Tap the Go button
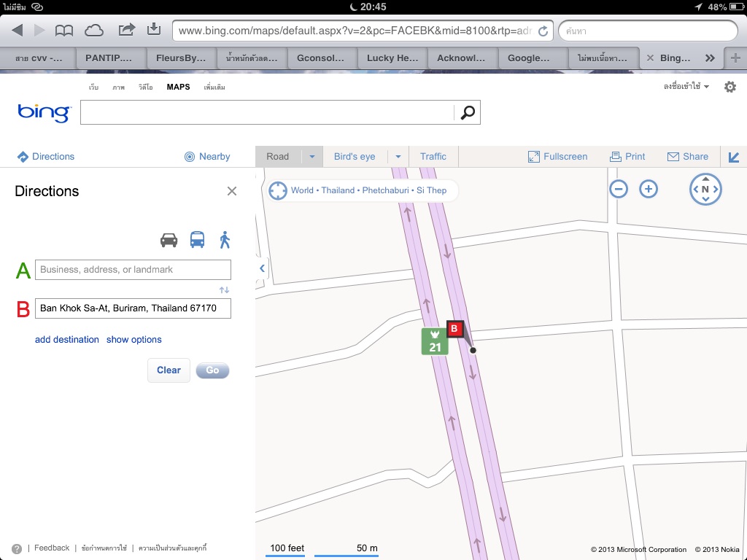Screen dimensions: 747x560 click(212, 370)
